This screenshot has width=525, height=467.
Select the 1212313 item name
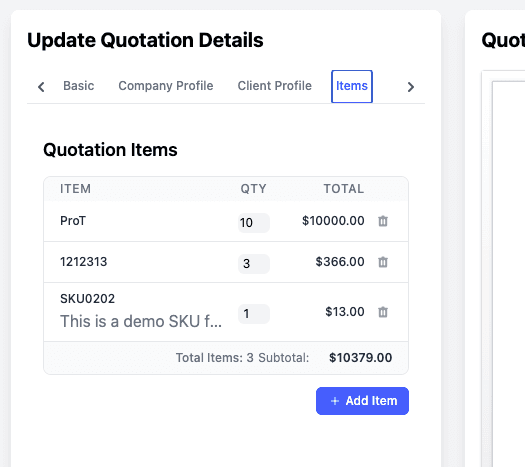84,262
